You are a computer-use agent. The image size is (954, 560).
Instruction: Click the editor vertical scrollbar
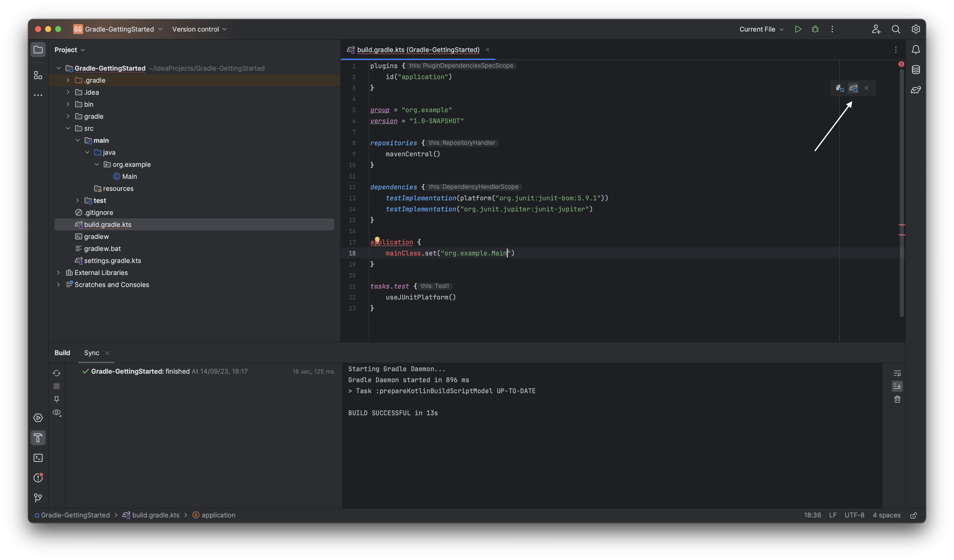(902, 193)
